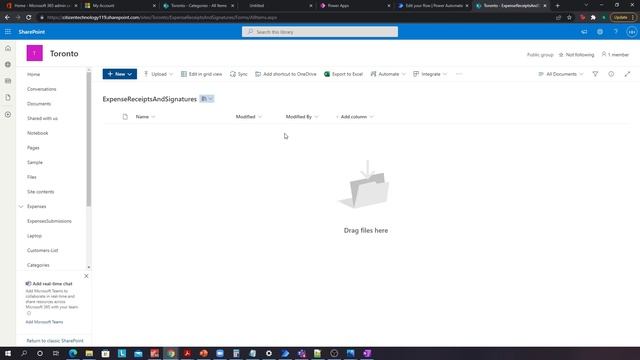Click Add shortcut to OneDrive
The height and width of the screenshot is (360, 640).
[x=286, y=74]
